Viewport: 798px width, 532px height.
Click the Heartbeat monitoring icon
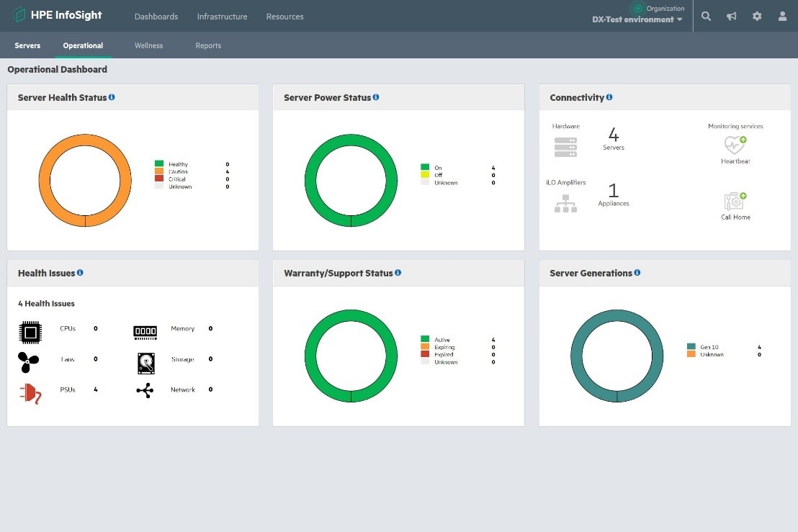pyautogui.click(x=735, y=145)
